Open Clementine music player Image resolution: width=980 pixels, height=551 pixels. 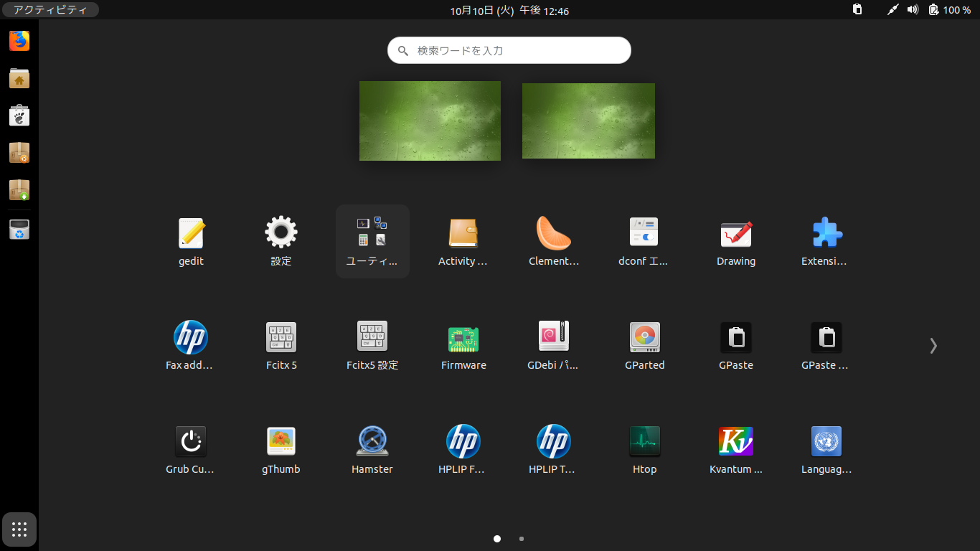tap(554, 242)
